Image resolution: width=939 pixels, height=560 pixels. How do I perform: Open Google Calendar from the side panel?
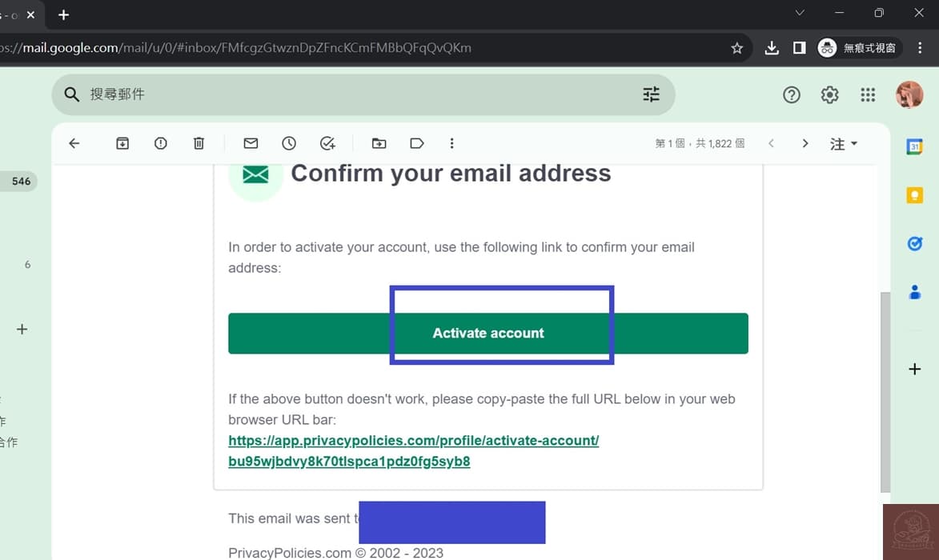pyautogui.click(x=914, y=147)
